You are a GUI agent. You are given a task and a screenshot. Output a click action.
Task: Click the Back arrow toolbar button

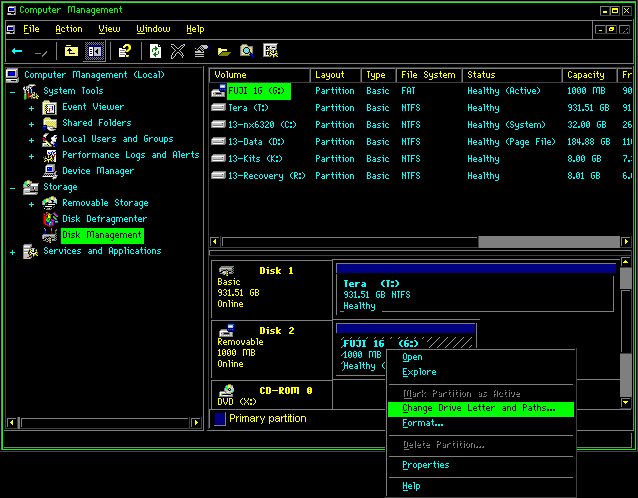[x=17, y=50]
